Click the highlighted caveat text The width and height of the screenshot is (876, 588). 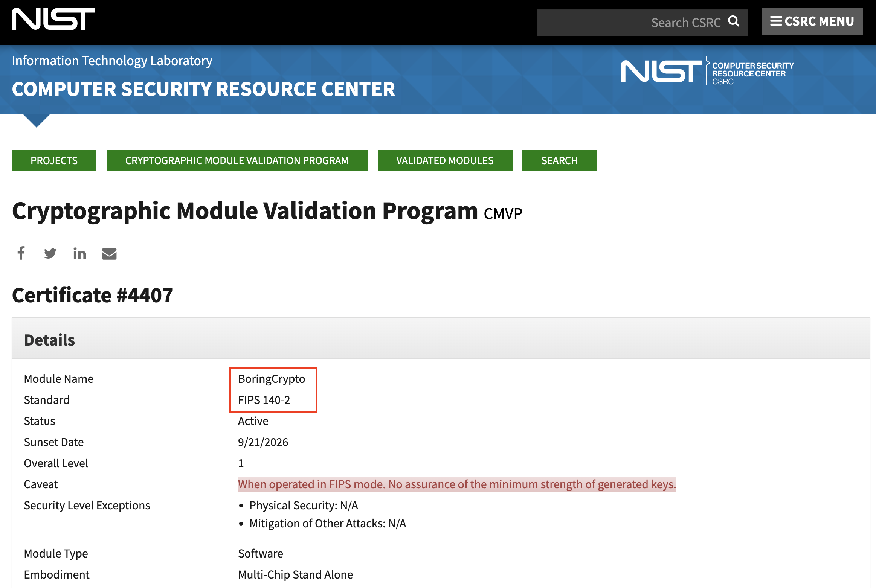[457, 484]
